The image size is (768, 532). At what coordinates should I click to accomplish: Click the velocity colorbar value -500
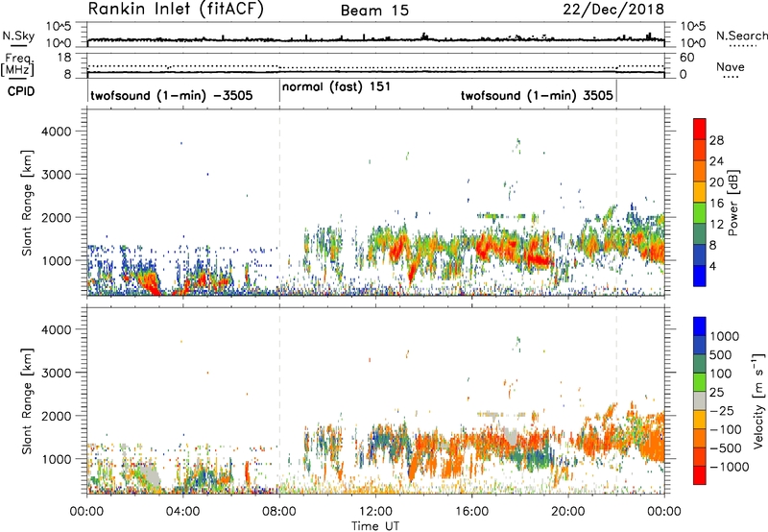click(x=727, y=447)
